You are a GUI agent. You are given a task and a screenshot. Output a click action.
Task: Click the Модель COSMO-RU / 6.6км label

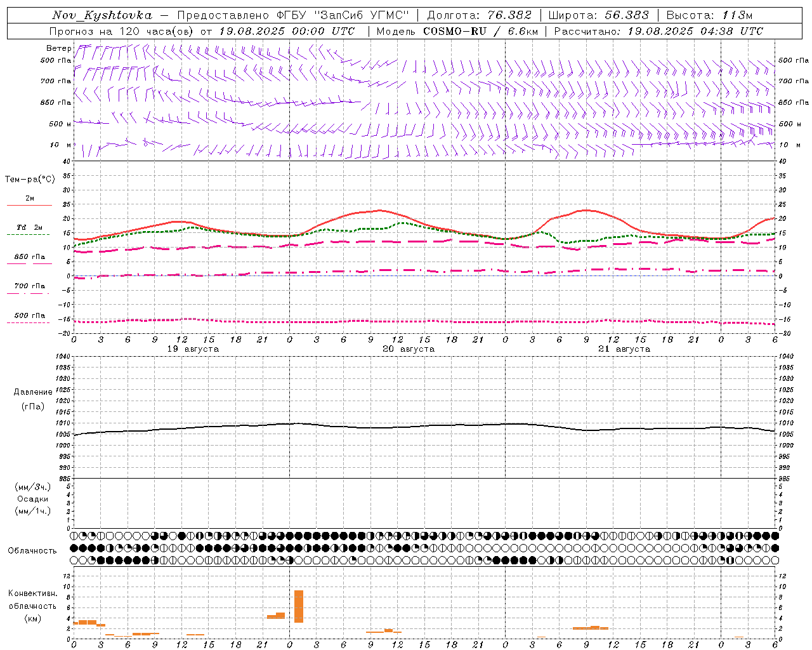457,31
